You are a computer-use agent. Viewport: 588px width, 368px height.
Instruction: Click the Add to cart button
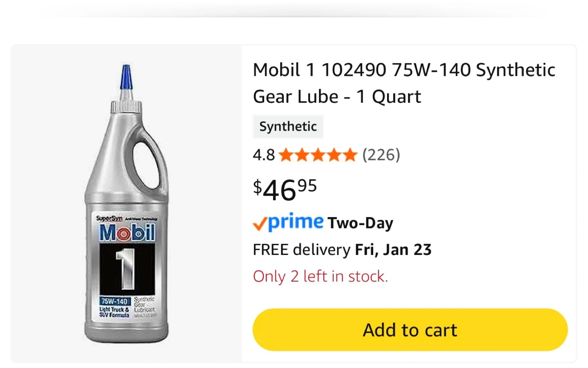click(x=410, y=330)
